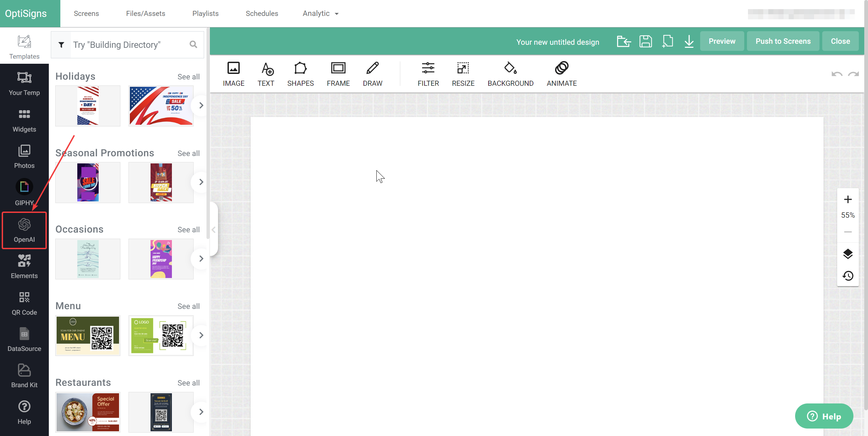This screenshot has height=436, width=868.
Task: Zoom out with the minus icon
Action: click(x=848, y=232)
